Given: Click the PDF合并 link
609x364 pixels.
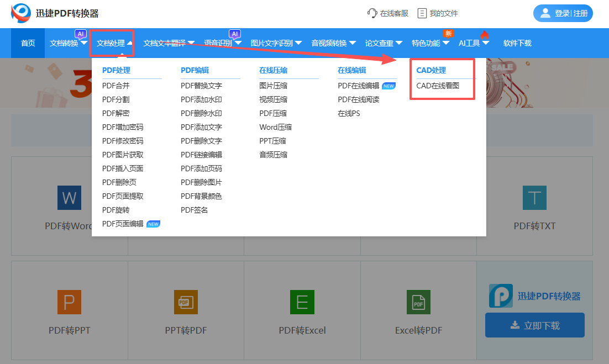Looking at the screenshot, I should click(x=116, y=86).
